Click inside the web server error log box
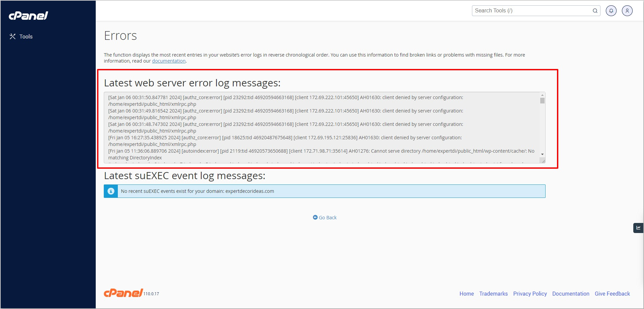The height and width of the screenshot is (309, 644). (x=321, y=127)
